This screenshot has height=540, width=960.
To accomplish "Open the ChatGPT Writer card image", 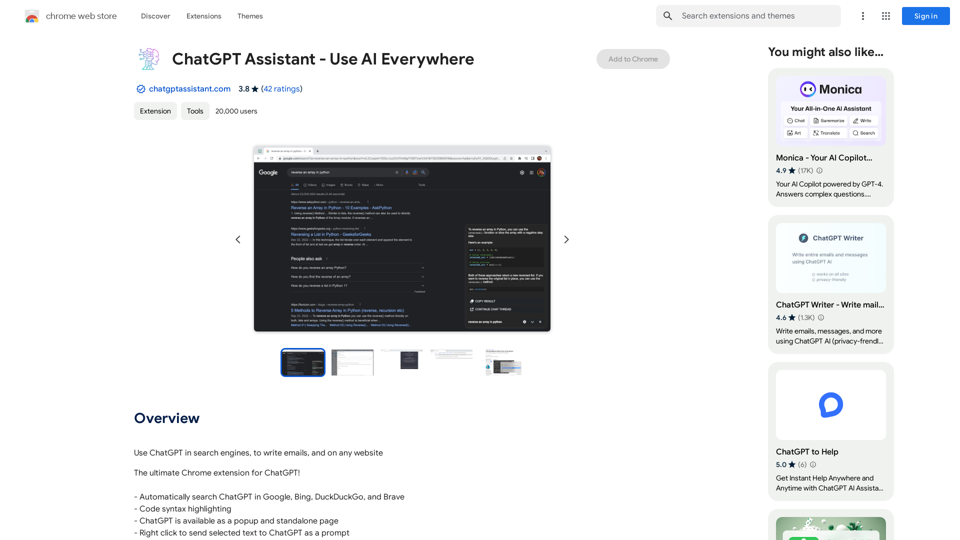I will 831,258.
